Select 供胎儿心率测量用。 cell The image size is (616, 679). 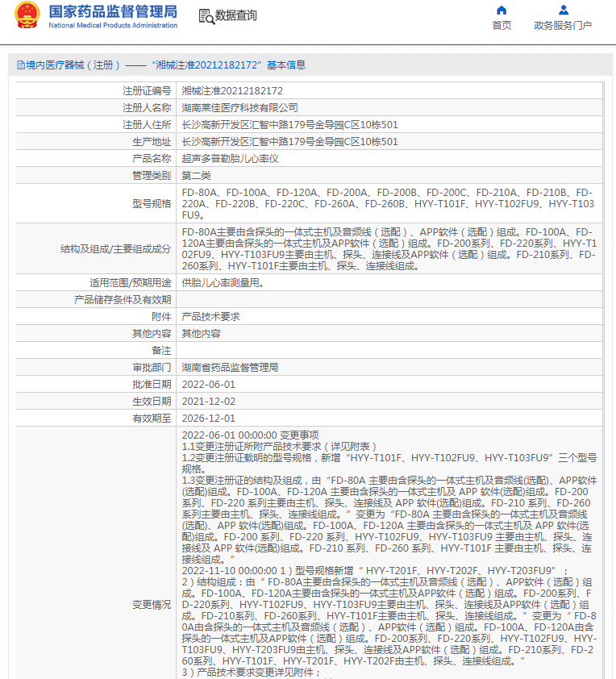[223, 283]
